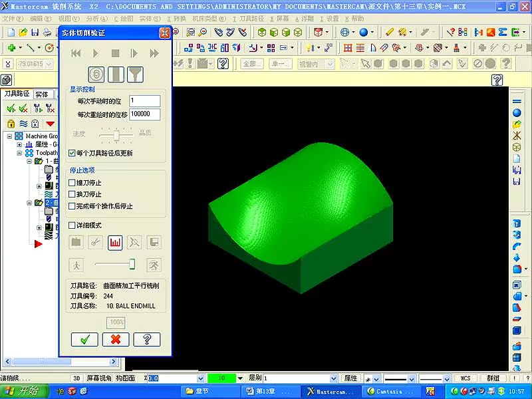This screenshot has width=532, height=399.
Task: Click the speed-quality slider handle
Action: [x=116, y=135]
